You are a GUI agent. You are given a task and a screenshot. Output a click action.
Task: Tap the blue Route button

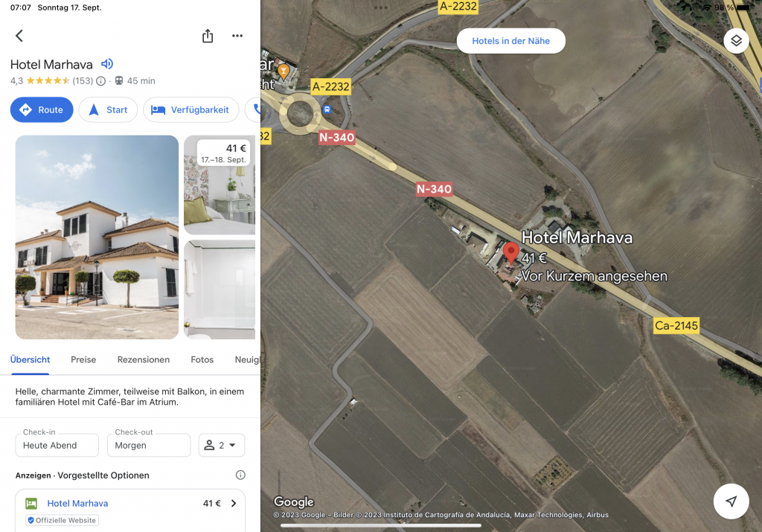[x=42, y=110]
